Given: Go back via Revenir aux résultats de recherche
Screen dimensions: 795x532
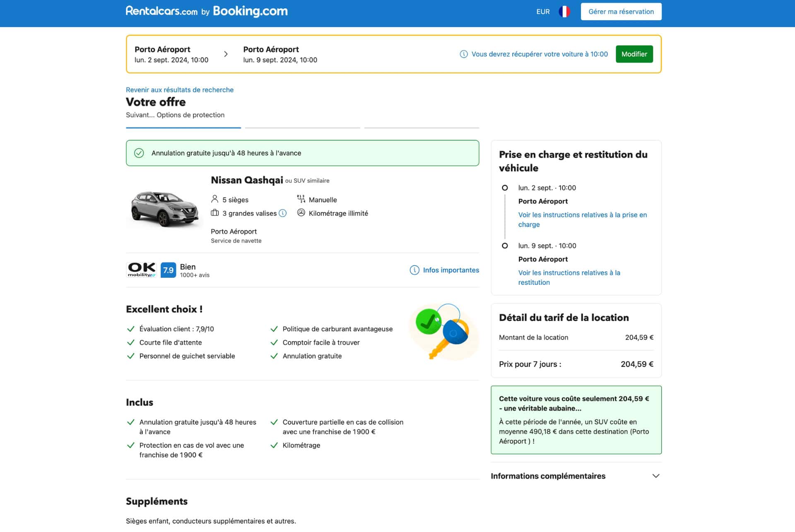Looking at the screenshot, I should coord(180,90).
